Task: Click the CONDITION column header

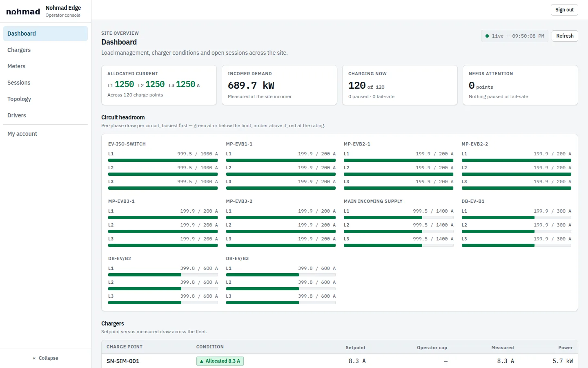Action: coord(210,347)
